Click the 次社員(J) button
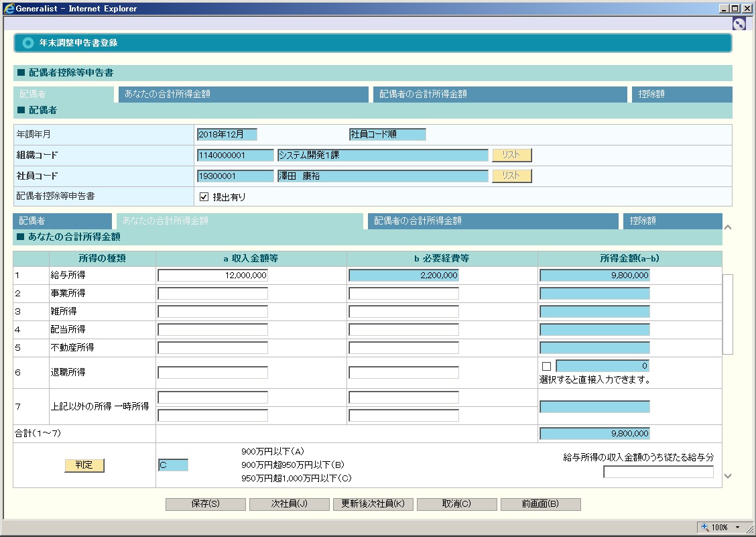756x537 pixels. pyautogui.click(x=290, y=504)
